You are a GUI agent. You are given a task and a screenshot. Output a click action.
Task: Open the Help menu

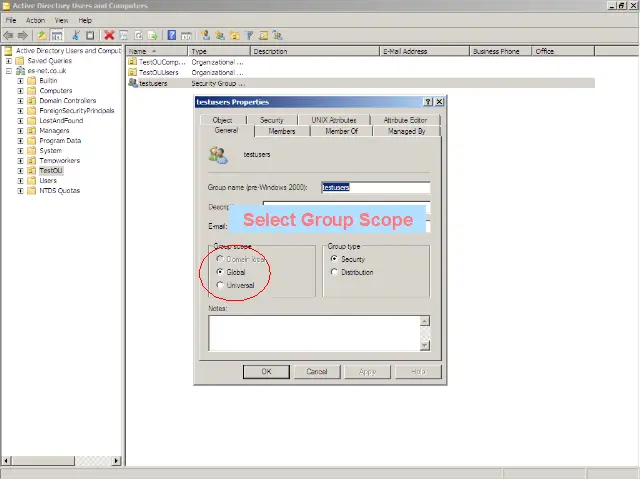pyautogui.click(x=85, y=20)
